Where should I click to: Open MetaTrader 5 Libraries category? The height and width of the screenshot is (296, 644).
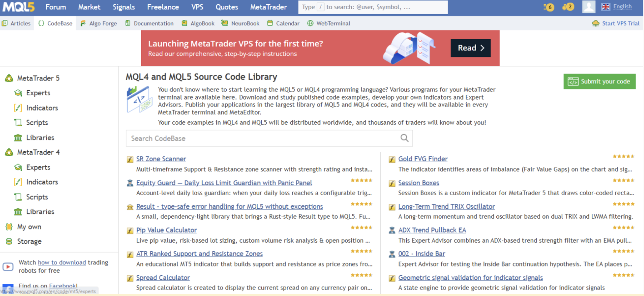coord(40,138)
